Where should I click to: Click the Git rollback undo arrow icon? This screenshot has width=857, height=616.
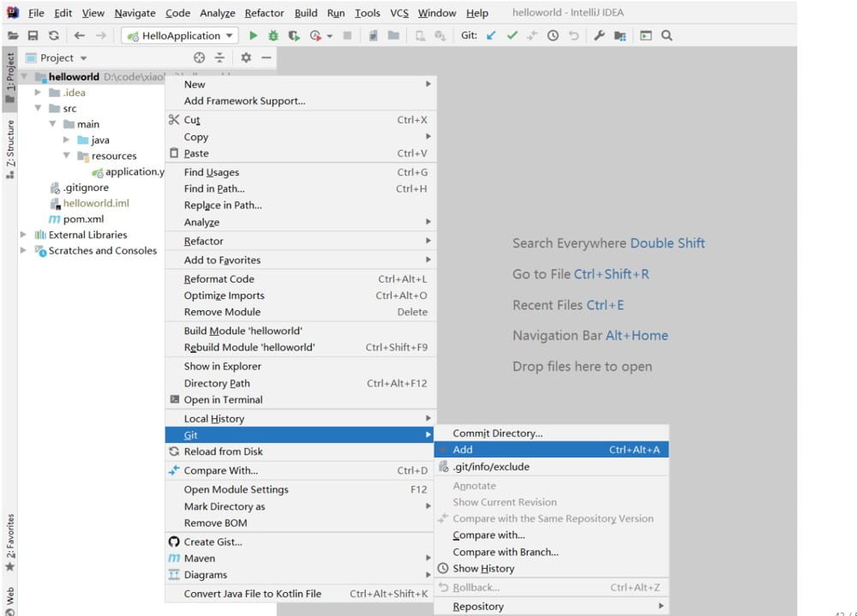point(573,35)
